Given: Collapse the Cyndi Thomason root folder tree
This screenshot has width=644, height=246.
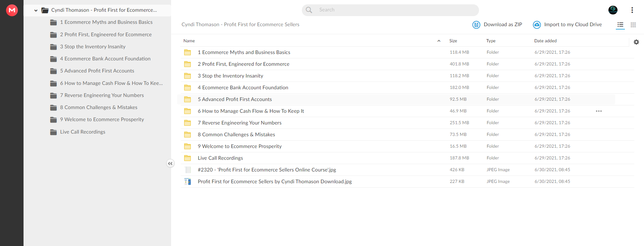Looking at the screenshot, I should point(36,10).
